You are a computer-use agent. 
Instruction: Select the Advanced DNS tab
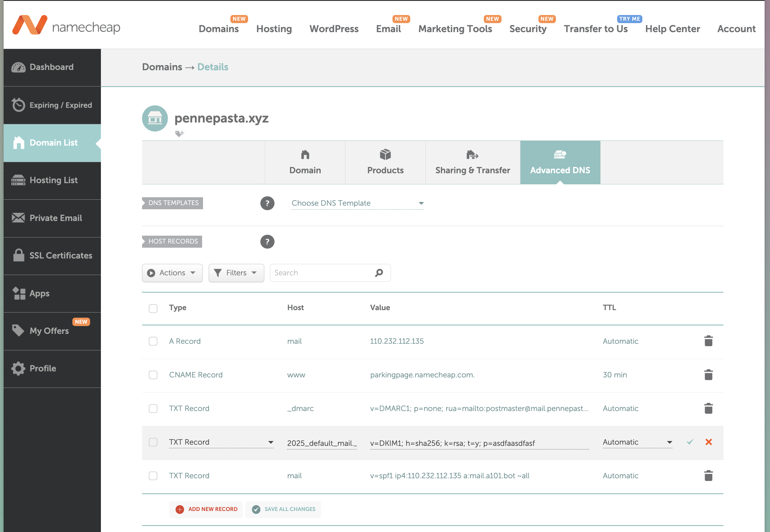click(560, 163)
